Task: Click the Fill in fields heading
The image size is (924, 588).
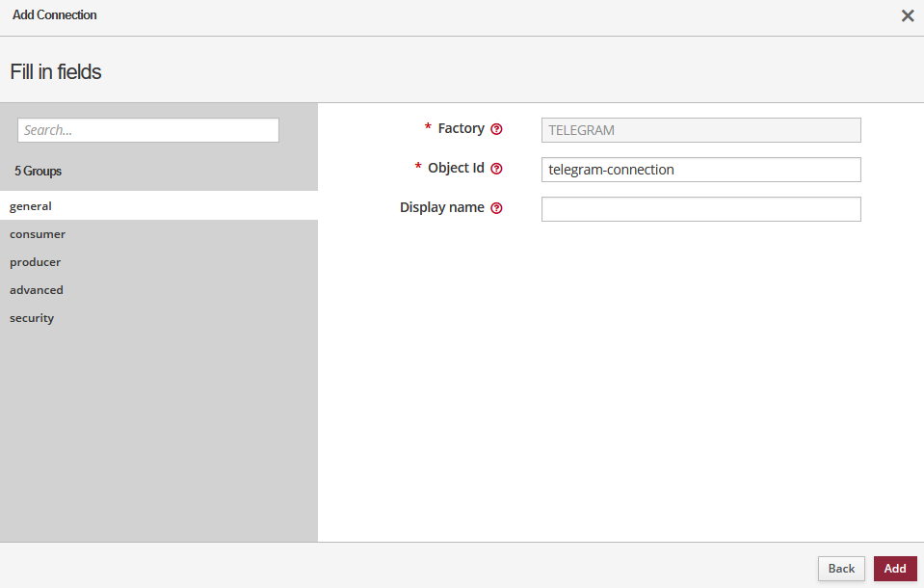Action: click(56, 72)
